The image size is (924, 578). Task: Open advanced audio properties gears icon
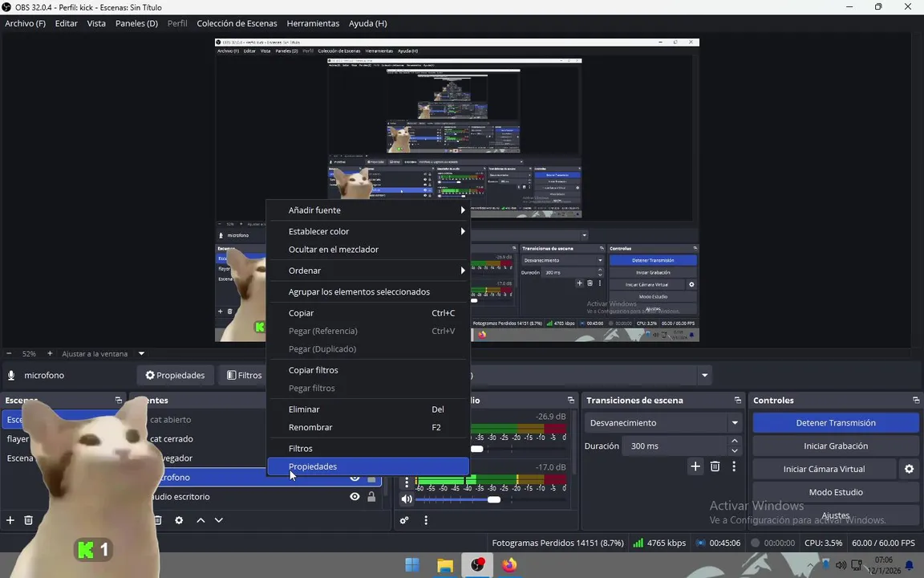404,520
